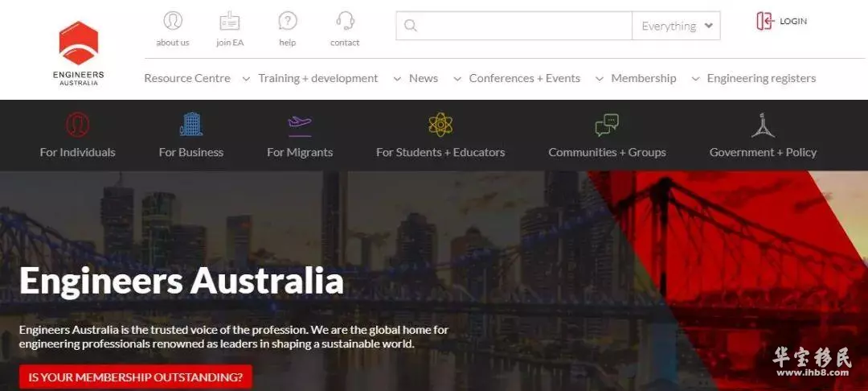Select the For Business building icon
This screenshot has width=868, height=391.
tap(191, 124)
